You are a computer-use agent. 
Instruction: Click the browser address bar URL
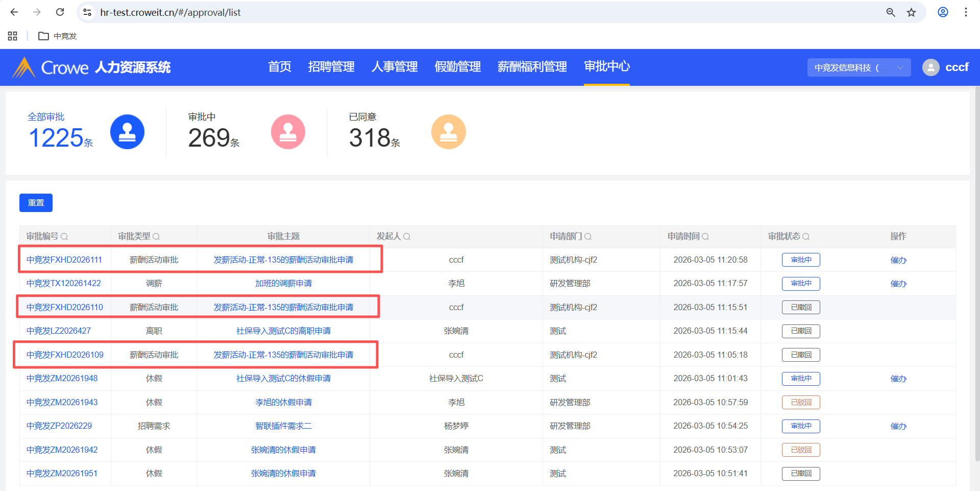tap(170, 12)
